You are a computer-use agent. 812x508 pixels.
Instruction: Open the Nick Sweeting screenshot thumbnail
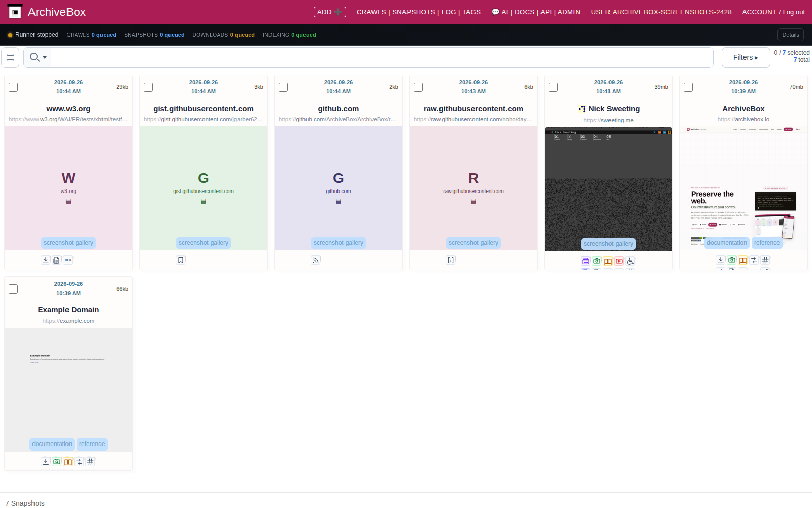(608, 189)
